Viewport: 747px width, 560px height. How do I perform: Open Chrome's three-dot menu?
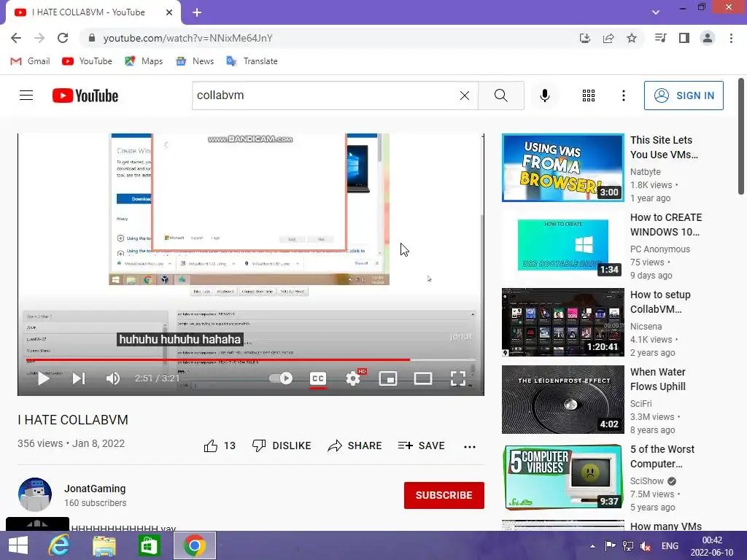pyautogui.click(x=731, y=38)
